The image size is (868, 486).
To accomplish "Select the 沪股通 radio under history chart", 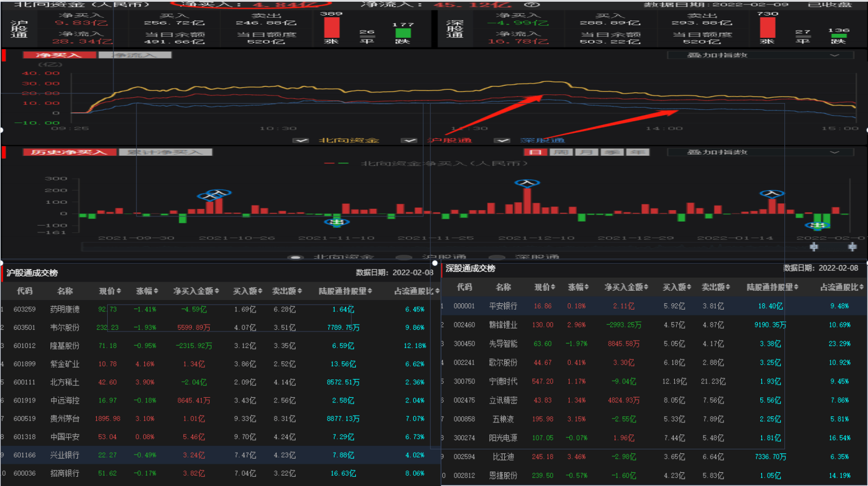I will [404, 258].
